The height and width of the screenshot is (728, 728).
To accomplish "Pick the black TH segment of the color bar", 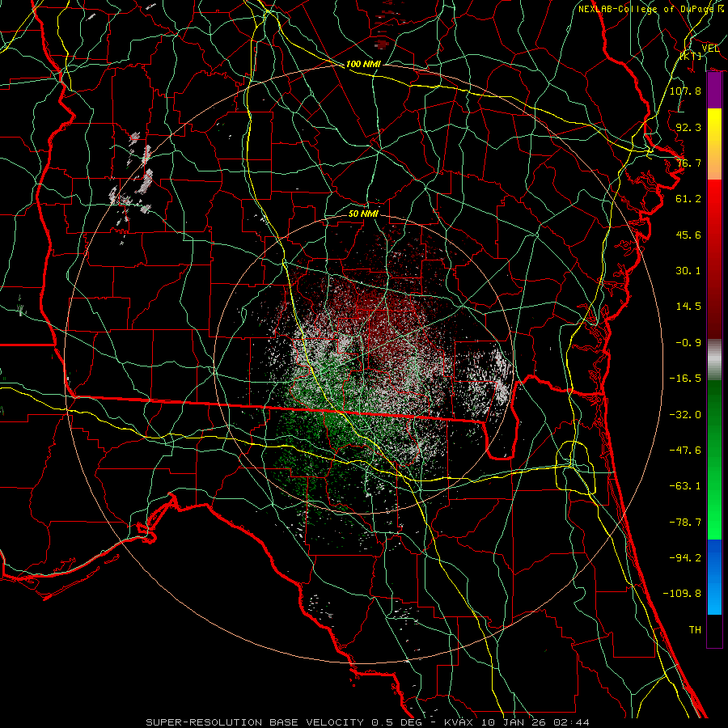I will pyautogui.click(x=714, y=630).
